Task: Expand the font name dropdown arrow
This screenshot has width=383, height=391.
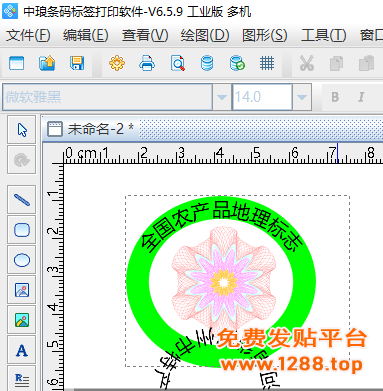Action: (x=222, y=97)
